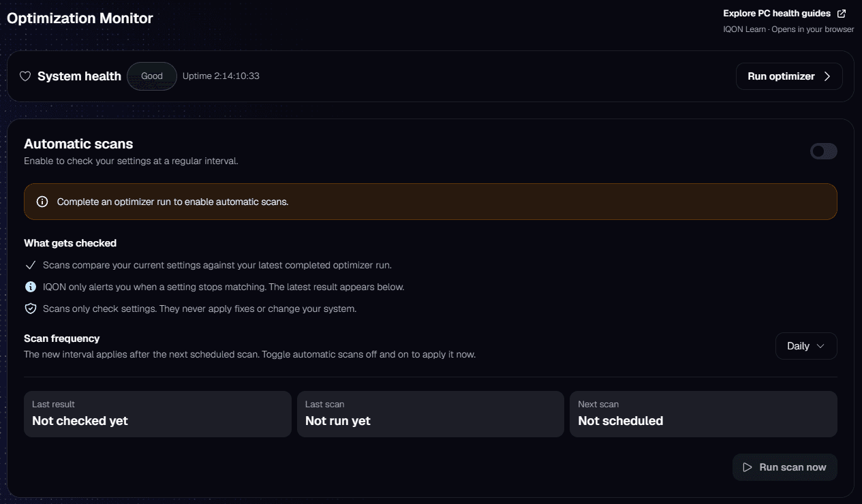Viewport: 862px width, 504px height.
Task: Click the Scan frequency label
Action: 62,338
